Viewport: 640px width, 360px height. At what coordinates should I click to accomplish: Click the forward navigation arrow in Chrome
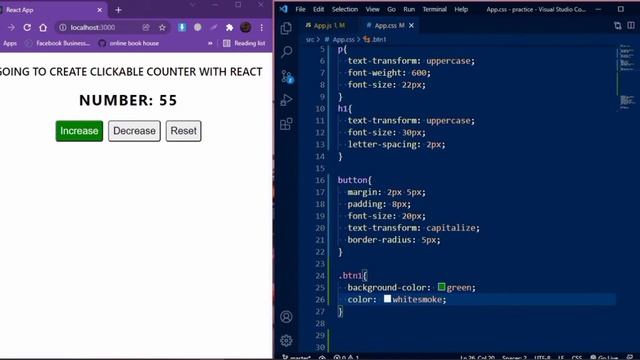(x=11, y=27)
